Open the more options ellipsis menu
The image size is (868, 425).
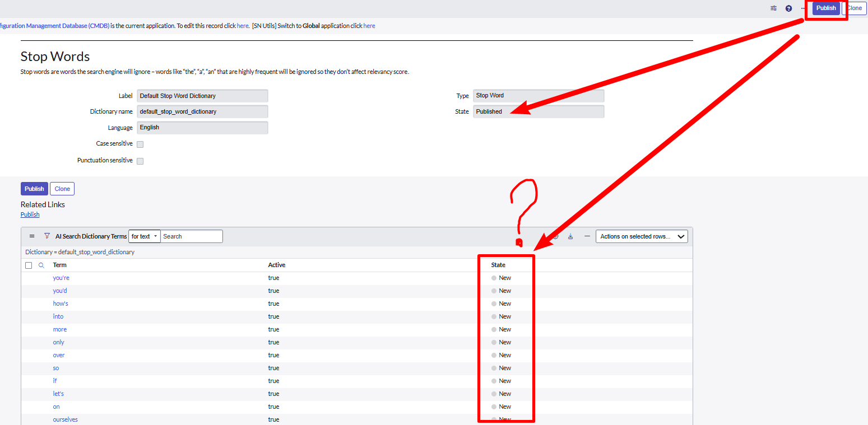pos(803,8)
